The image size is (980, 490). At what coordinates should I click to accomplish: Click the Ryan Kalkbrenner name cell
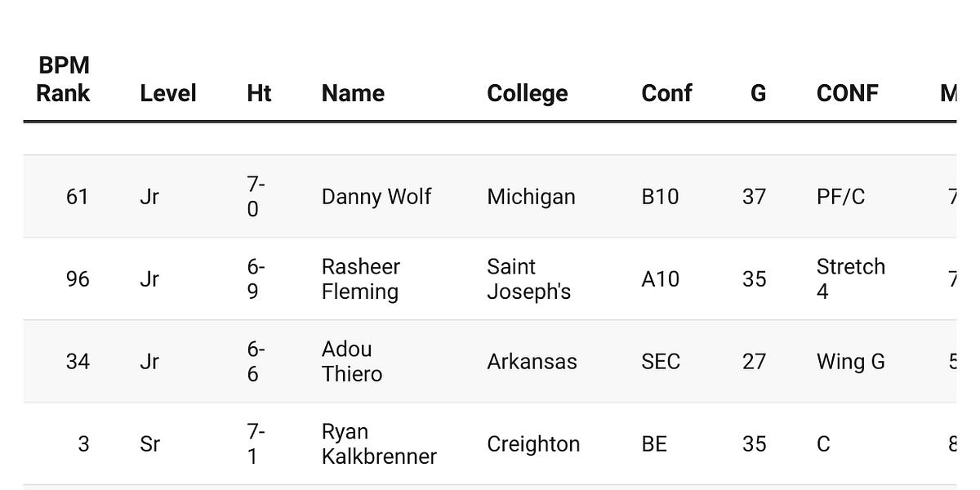(379, 443)
